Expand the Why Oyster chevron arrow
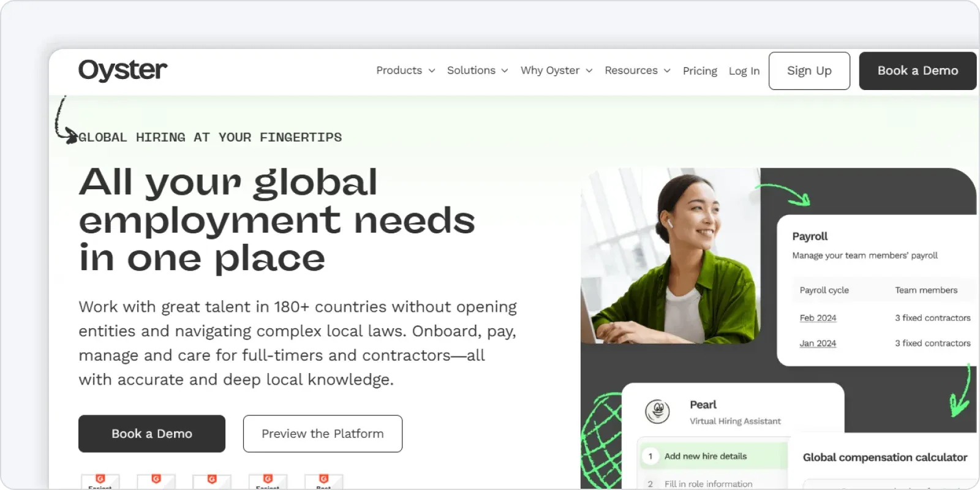This screenshot has height=490, width=980. pos(589,71)
